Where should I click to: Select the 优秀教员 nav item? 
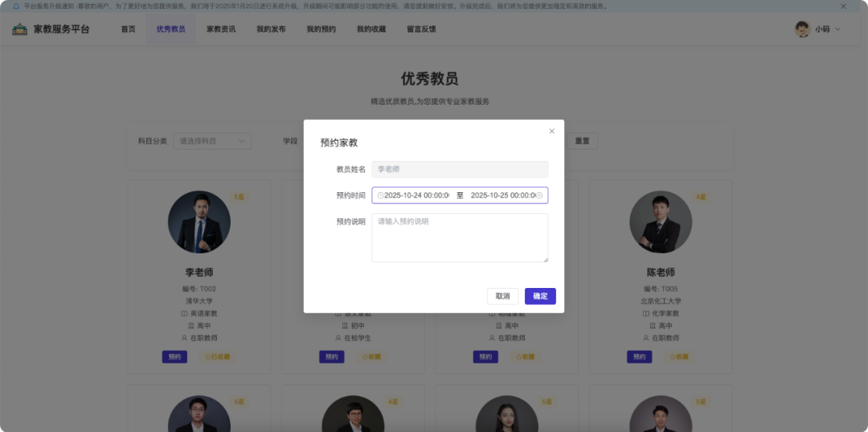coord(170,29)
